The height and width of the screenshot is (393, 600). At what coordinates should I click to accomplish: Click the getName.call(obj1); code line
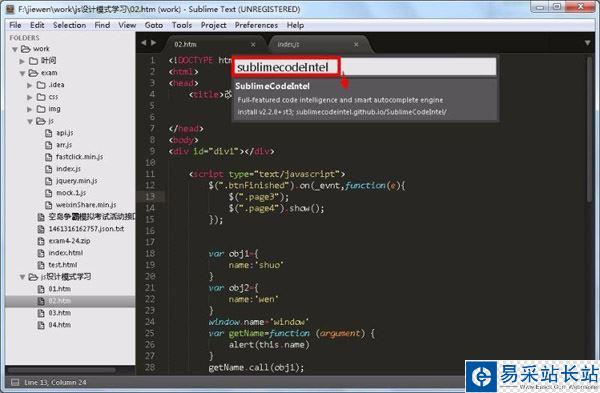(x=256, y=367)
